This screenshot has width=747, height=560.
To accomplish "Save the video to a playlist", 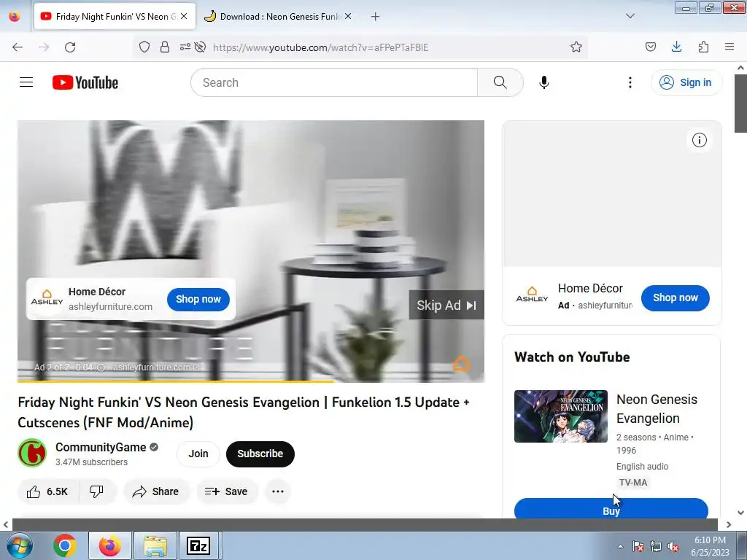I will pos(227,491).
